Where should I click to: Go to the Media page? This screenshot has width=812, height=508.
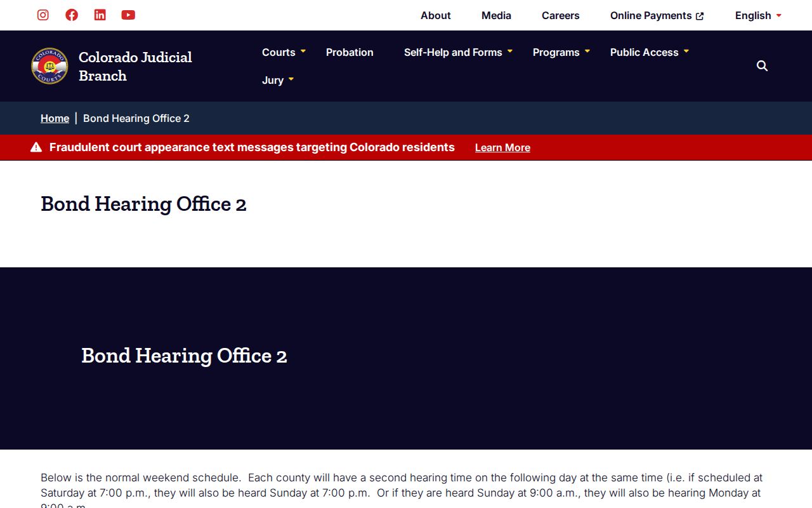(x=496, y=15)
